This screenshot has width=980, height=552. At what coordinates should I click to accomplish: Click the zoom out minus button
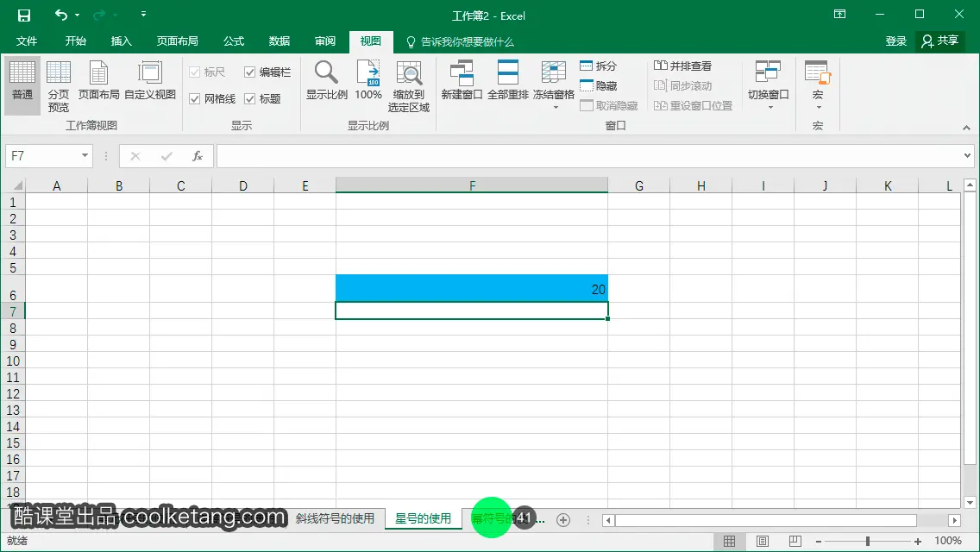[x=818, y=542]
